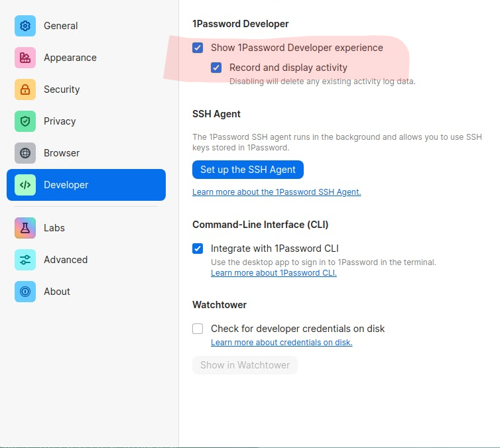Click the Security padlock icon

[x=25, y=89]
